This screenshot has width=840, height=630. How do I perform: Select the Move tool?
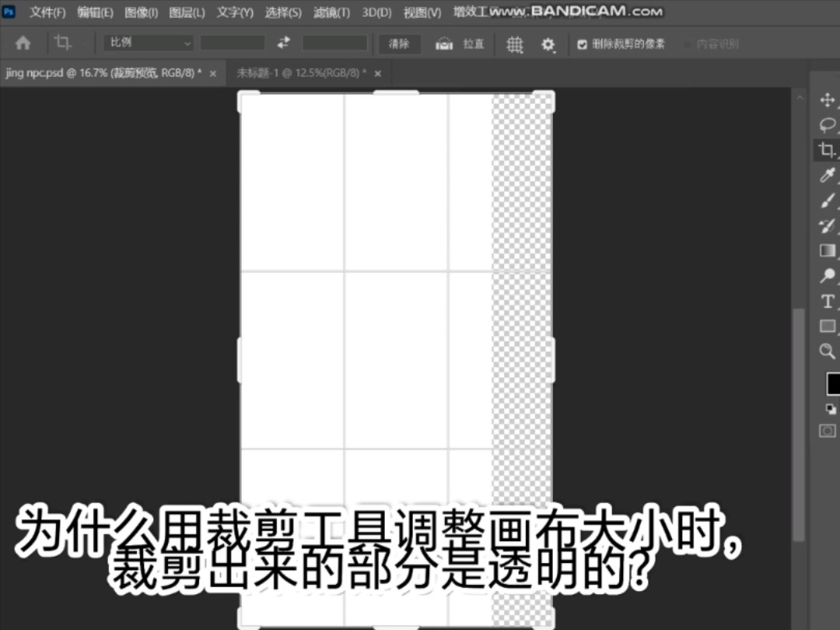click(x=827, y=100)
